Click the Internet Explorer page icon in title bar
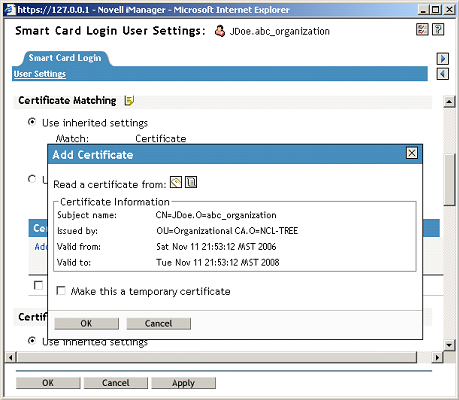The height and width of the screenshot is (400, 459). (10, 10)
